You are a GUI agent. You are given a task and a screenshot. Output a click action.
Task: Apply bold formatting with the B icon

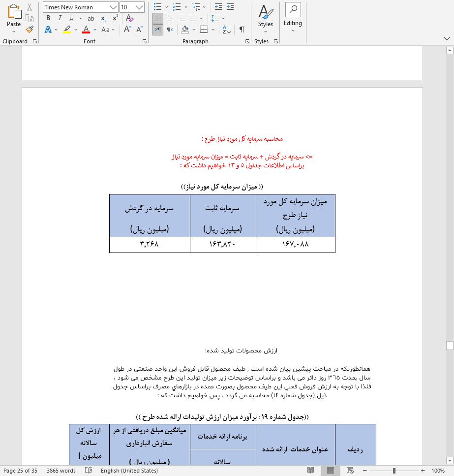(48, 18)
